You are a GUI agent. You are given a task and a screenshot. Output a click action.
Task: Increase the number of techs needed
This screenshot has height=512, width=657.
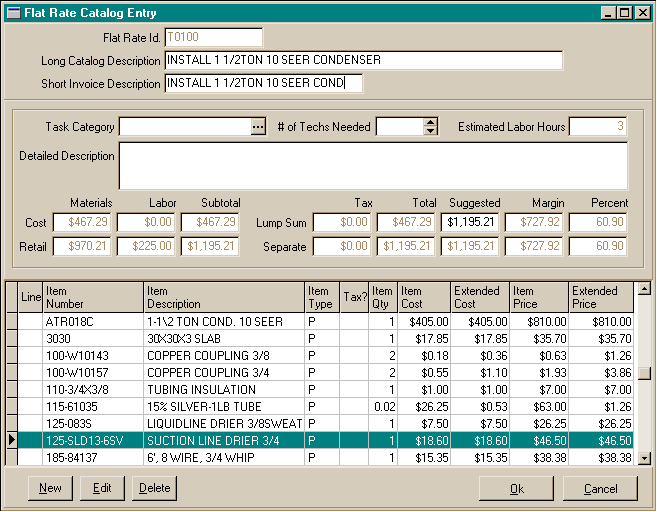click(431, 123)
